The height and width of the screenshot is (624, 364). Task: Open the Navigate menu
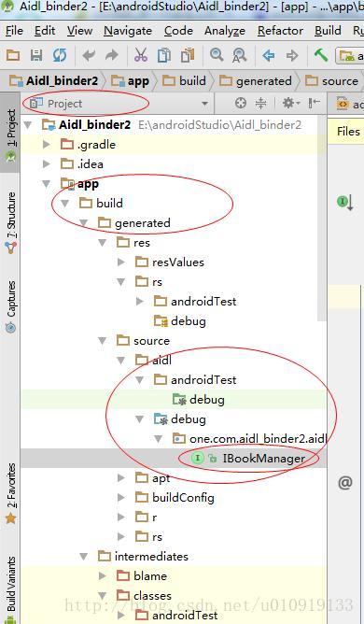point(128,31)
